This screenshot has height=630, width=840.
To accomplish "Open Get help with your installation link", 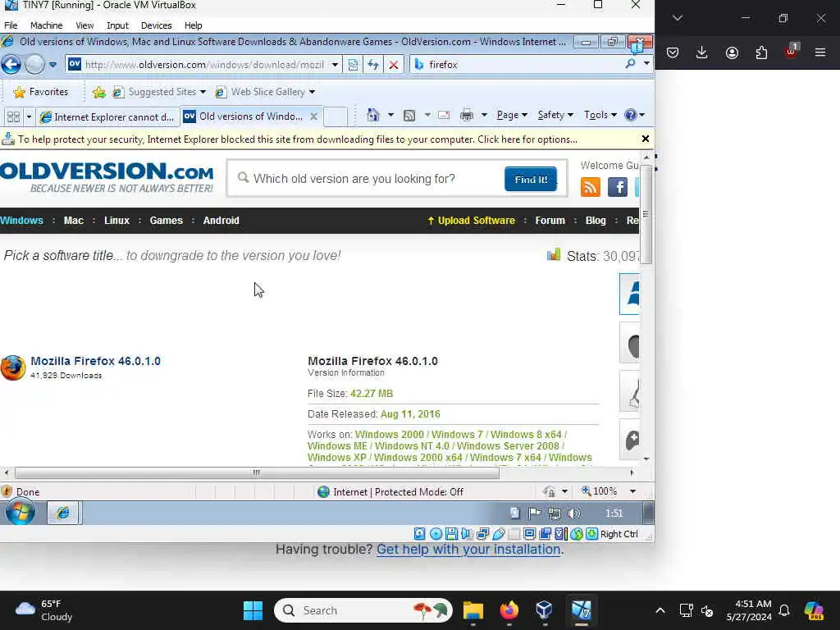I will [x=468, y=550].
